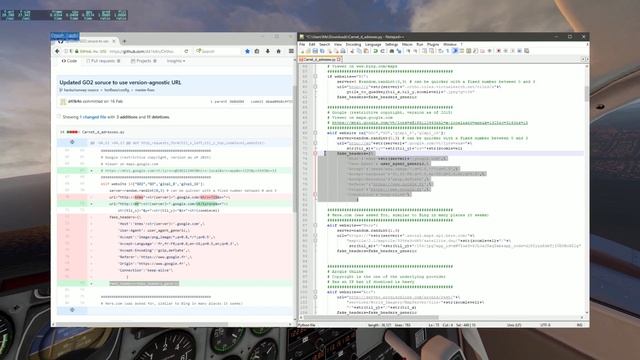The height and width of the screenshot is (360, 640).
Task: Switch to the GitHub Projects tab
Action: pos(144,61)
